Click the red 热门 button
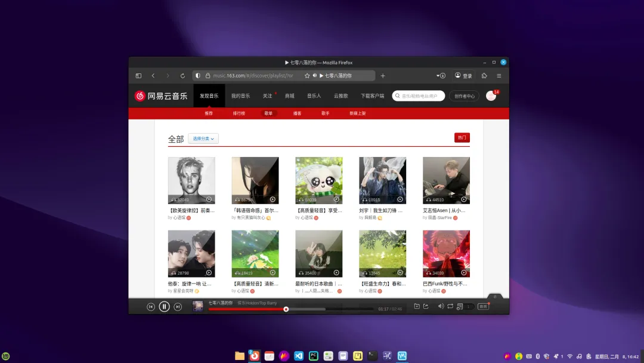This screenshot has height=363, width=644. click(x=462, y=138)
